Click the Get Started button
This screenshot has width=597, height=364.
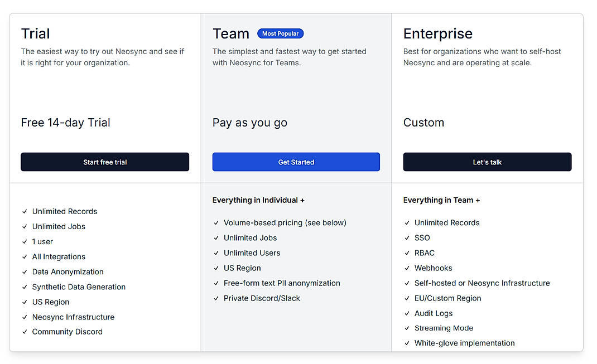click(296, 162)
